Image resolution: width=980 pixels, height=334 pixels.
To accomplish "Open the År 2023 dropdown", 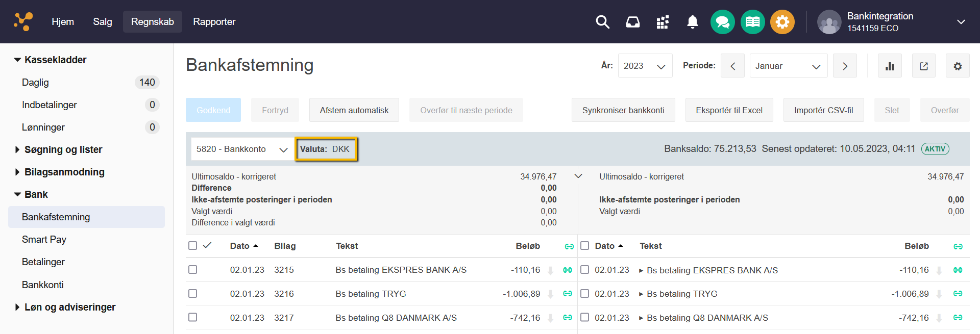I will pos(645,66).
